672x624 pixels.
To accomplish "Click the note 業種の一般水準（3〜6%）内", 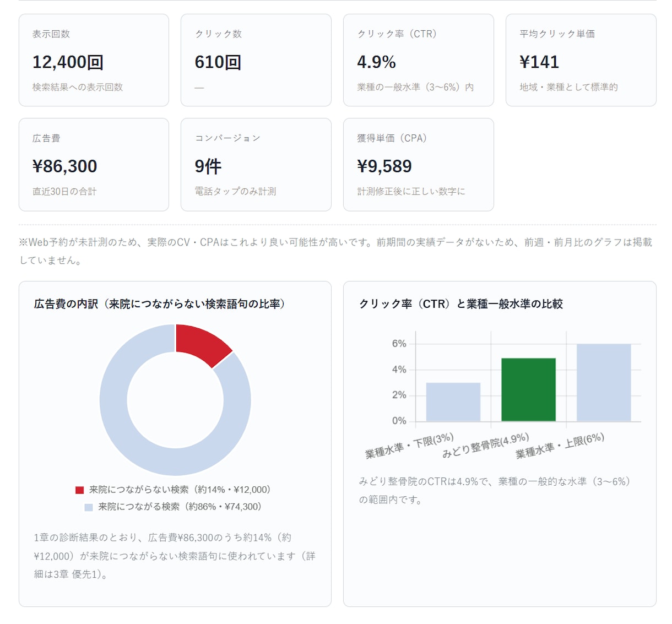I will click(x=415, y=87).
